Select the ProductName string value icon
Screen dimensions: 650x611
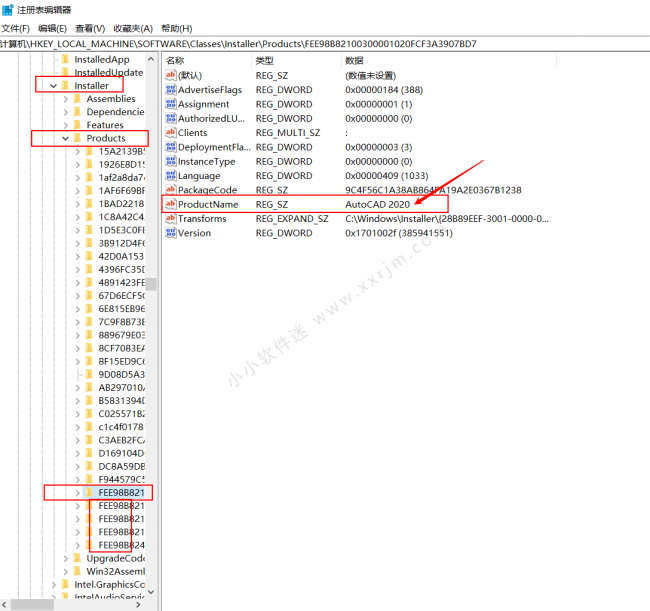[170, 204]
